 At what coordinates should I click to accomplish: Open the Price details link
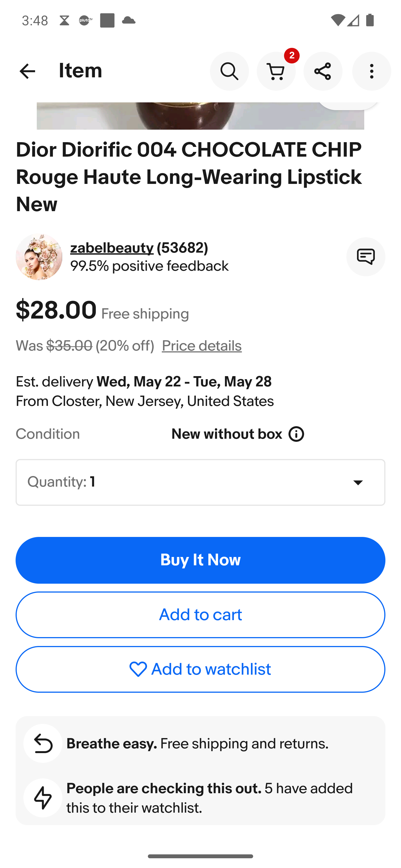click(202, 346)
